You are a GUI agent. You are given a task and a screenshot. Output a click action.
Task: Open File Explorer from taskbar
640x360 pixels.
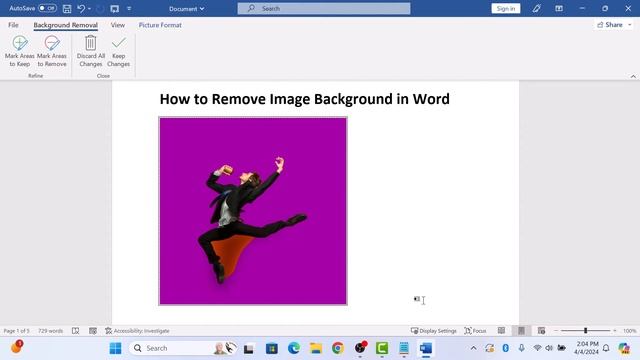coord(316,348)
